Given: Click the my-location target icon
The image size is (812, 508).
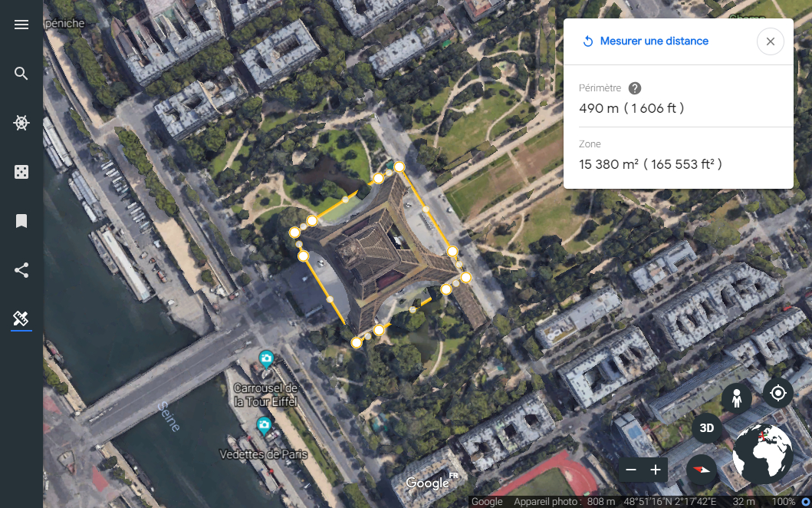Looking at the screenshot, I should pyautogui.click(x=777, y=392).
